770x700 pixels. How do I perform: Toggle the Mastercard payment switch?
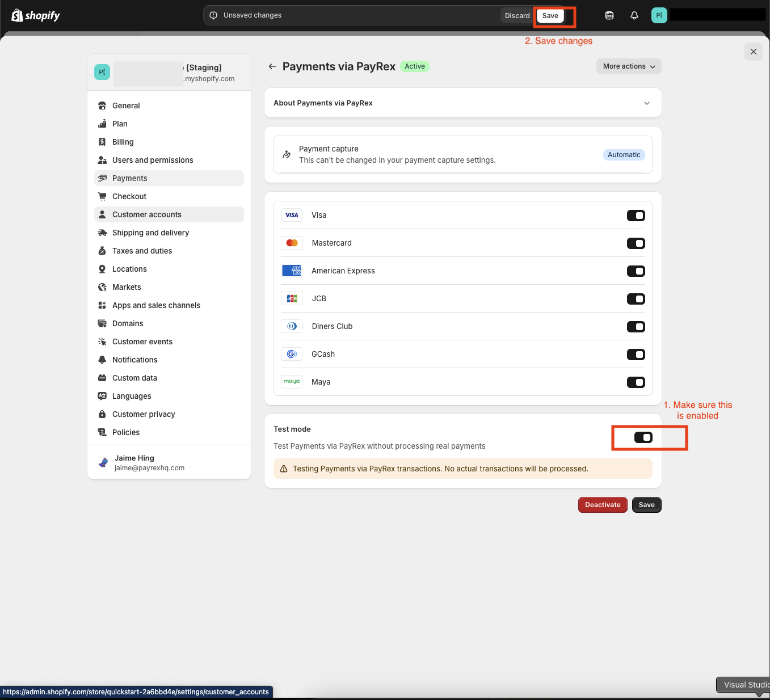tap(636, 243)
